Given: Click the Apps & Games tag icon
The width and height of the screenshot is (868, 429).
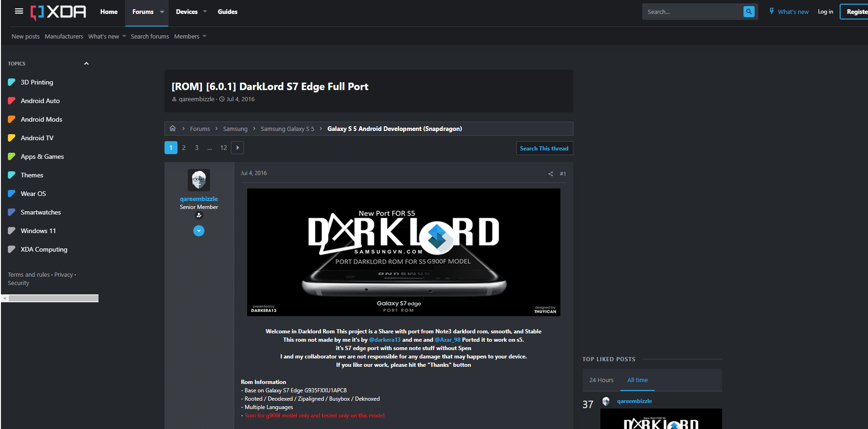Looking at the screenshot, I should click(12, 156).
